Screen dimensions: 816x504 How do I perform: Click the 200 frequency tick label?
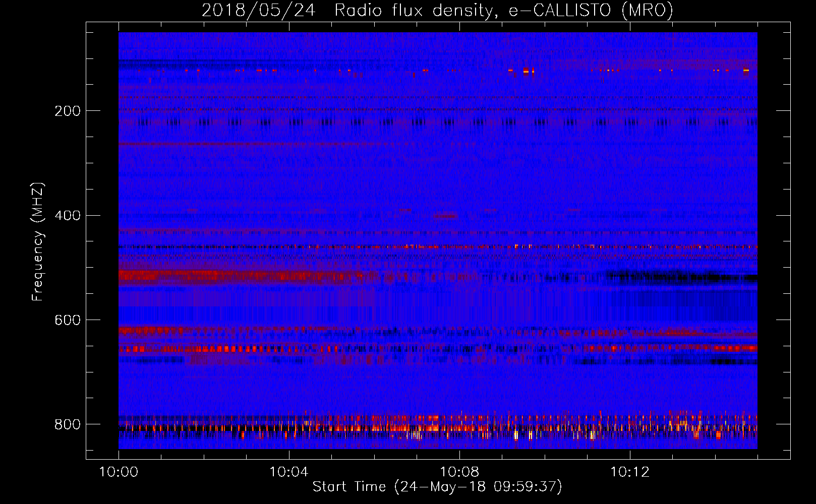click(68, 111)
